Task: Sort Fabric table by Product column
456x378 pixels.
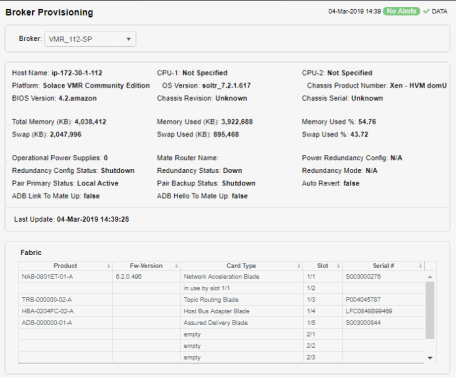Action: (x=65, y=266)
